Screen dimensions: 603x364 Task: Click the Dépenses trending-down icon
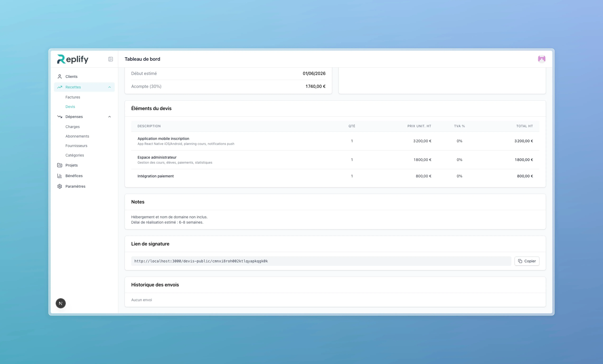59,117
